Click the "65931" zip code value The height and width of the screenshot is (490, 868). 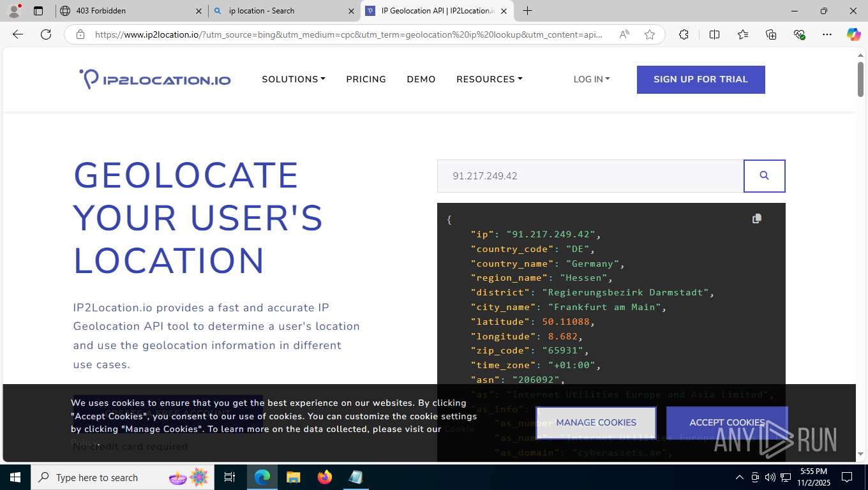click(x=562, y=350)
